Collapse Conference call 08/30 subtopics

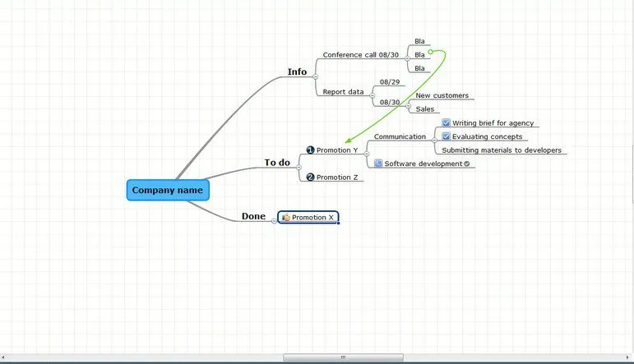(407, 58)
